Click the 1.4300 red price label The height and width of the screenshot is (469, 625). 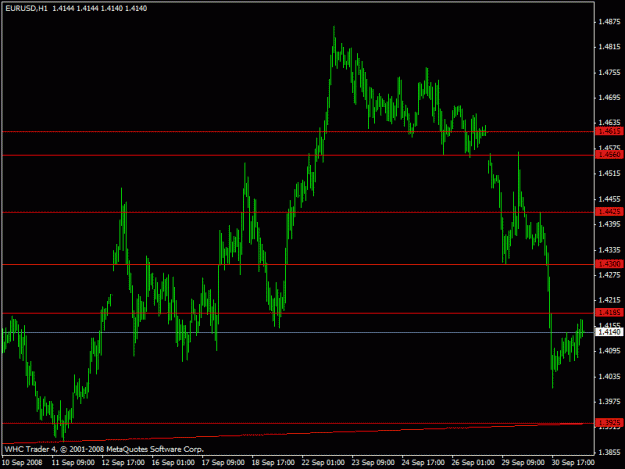tap(609, 264)
